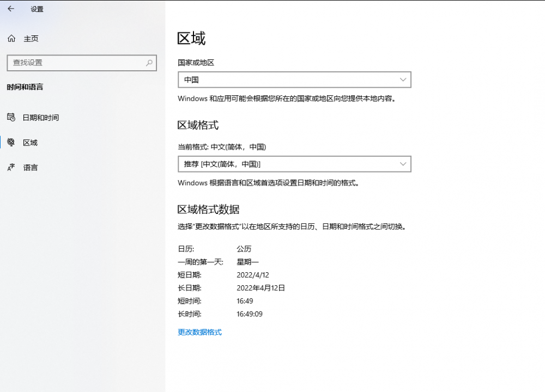Screen dimensions: 545x392
Task: Select 主页 in the sidebar
Action: click(x=31, y=39)
